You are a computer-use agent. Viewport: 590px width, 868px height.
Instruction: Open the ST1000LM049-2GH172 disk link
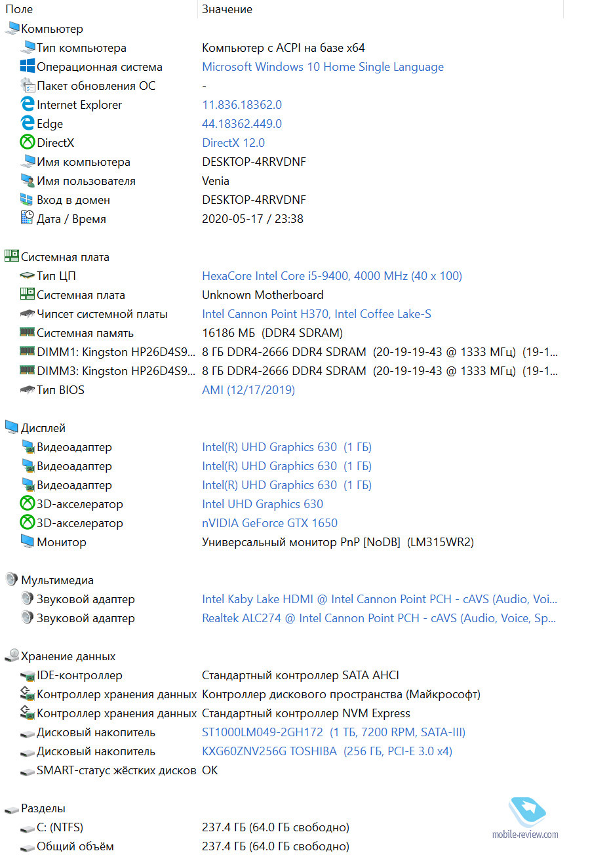pyautogui.click(x=334, y=732)
